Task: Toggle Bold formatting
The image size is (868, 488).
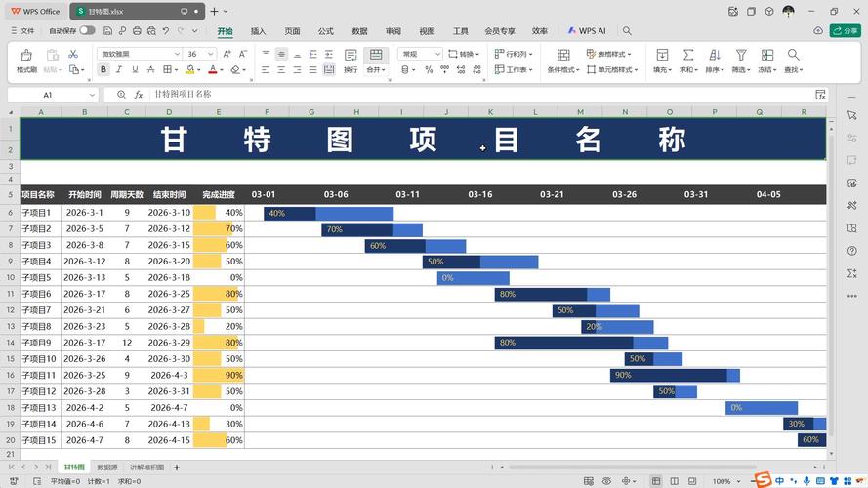Action: pyautogui.click(x=103, y=69)
